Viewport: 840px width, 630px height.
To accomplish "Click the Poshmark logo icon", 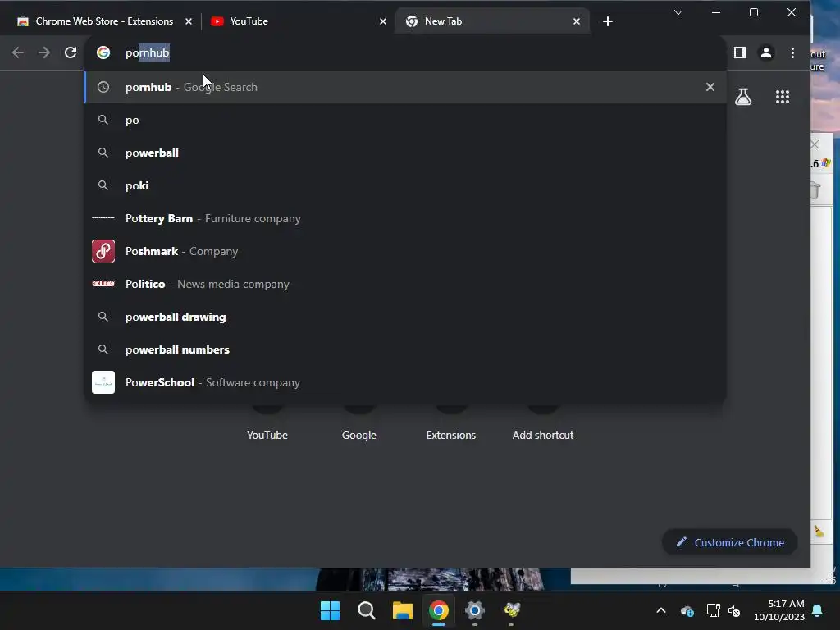I will coord(103,251).
